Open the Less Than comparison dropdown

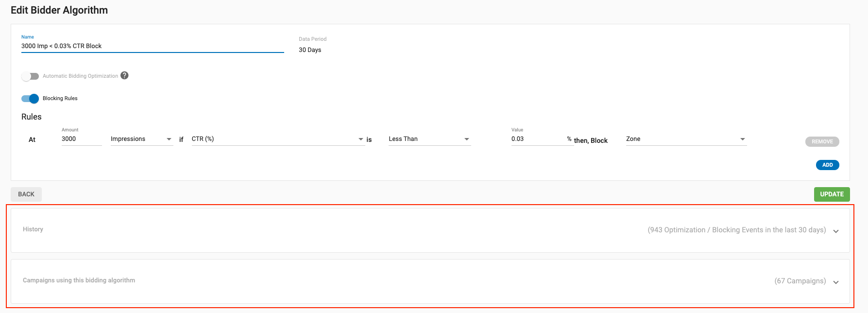coord(429,139)
